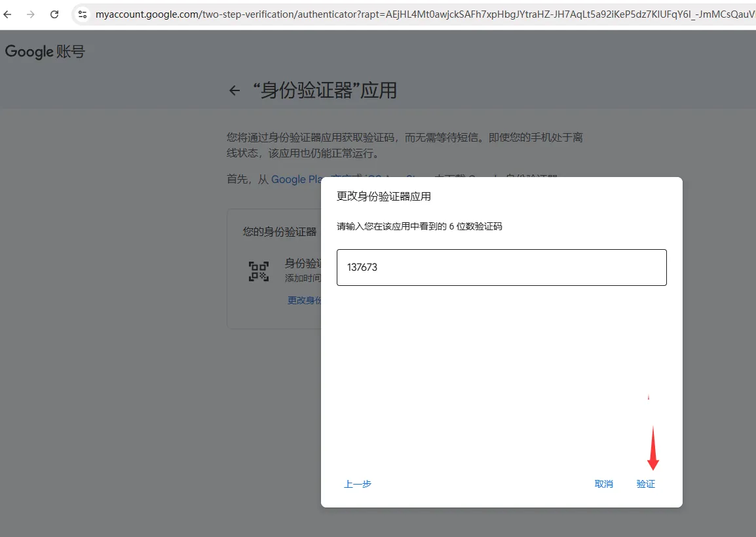Click 取消 to cancel the dialog

pyautogui.click(x=603, y=484)
